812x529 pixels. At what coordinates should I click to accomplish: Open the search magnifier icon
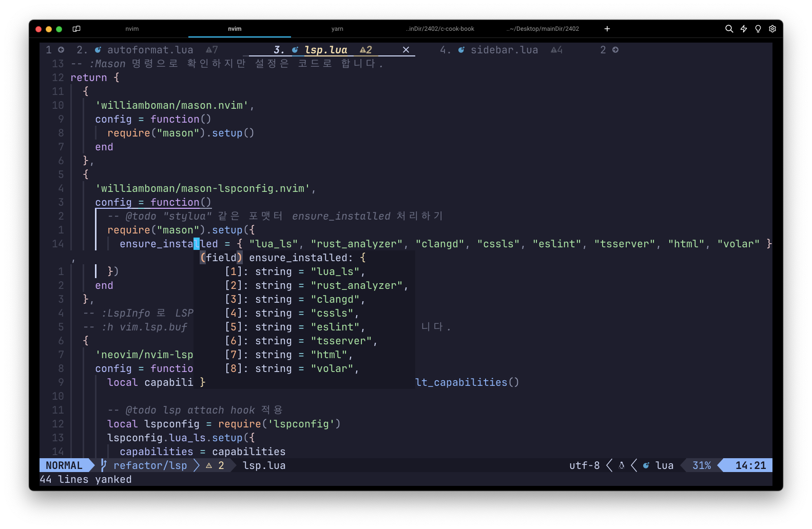pos(729,29)
